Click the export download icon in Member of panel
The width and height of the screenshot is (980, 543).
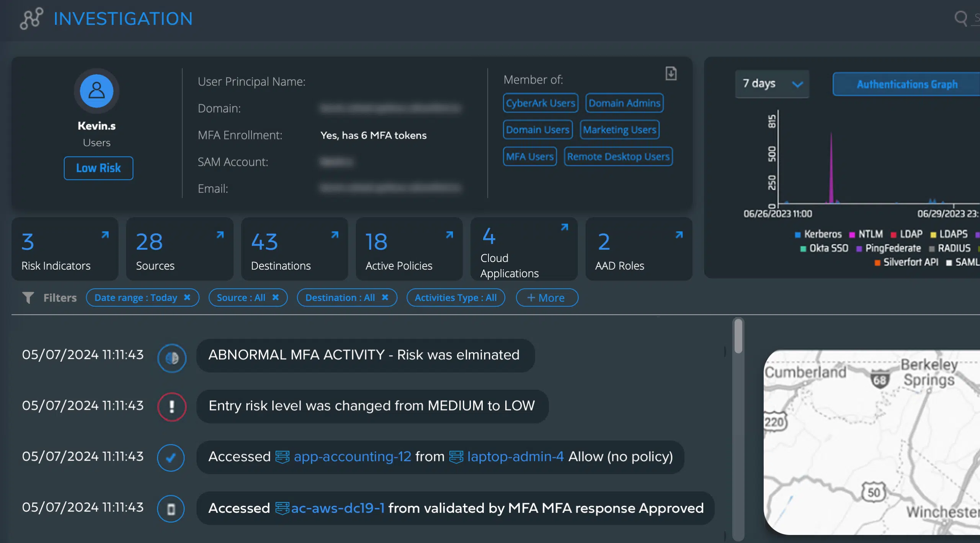click(x=671, y=74)
